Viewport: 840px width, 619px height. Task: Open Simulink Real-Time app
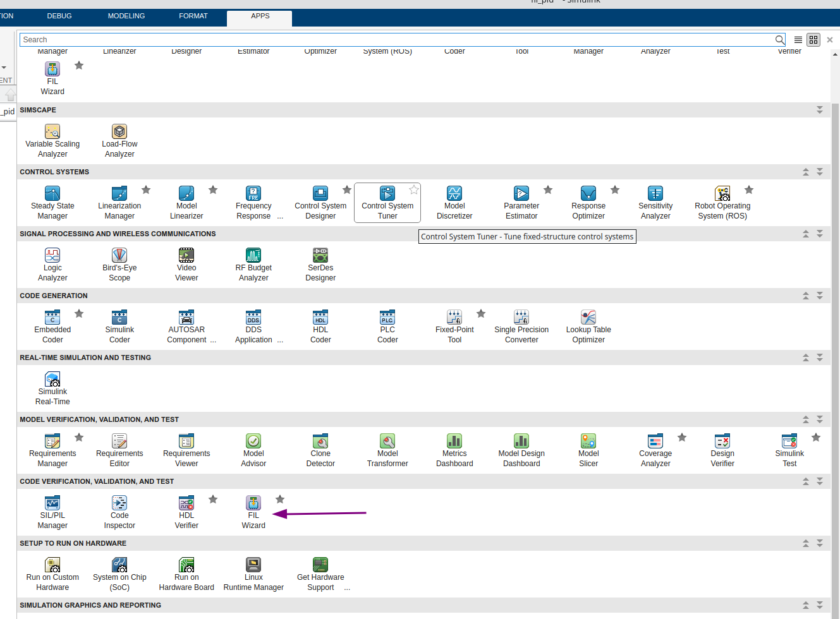pyautogui.click(x=52, y=388)
